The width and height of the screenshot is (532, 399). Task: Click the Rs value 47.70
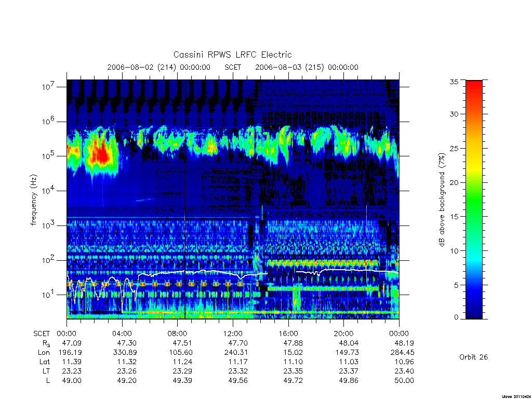[238, 343]
